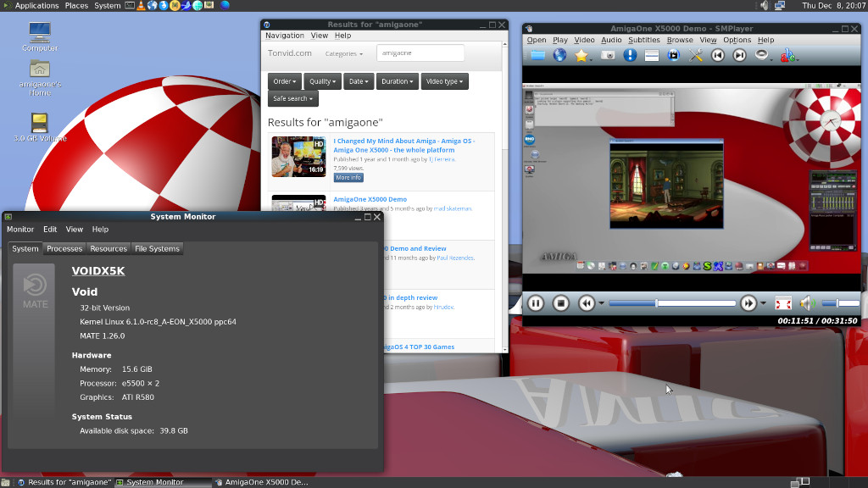Click the Tonvid.com site link
Viewport: 868px width, 488px height.
[290, 53]
